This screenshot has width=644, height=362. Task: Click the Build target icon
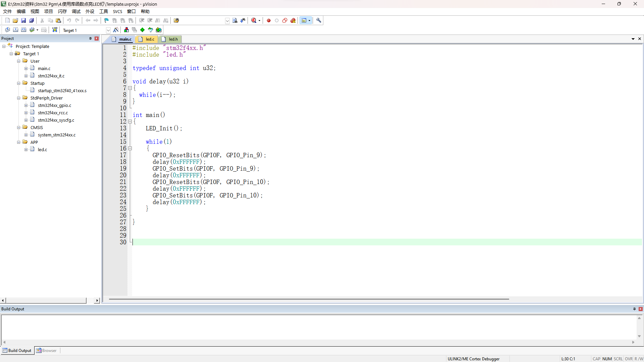pyautogui.click(x=15, y=30)
